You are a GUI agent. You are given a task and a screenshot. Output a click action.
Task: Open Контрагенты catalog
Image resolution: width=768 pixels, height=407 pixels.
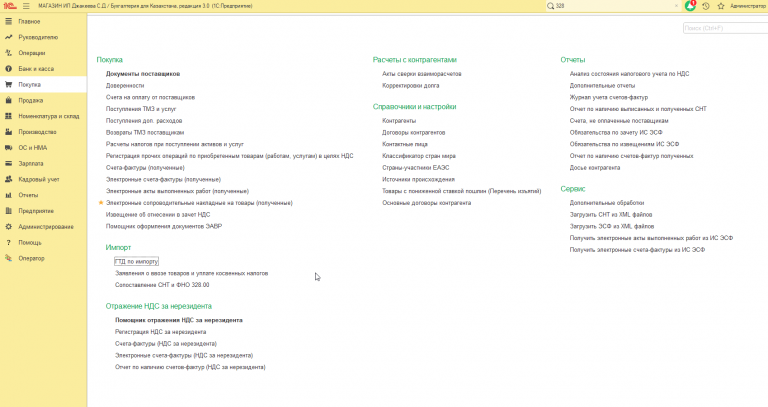(x=399, y=120)
